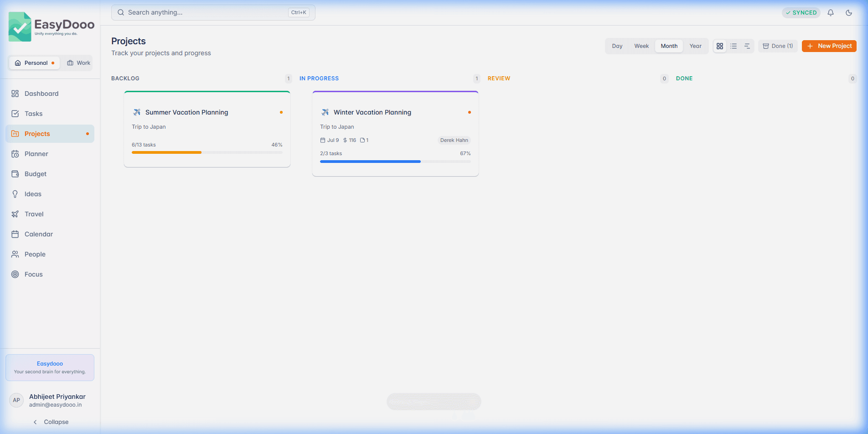Open People page
The height and width of the screenshot is (434, 868).
coord(50,254)
